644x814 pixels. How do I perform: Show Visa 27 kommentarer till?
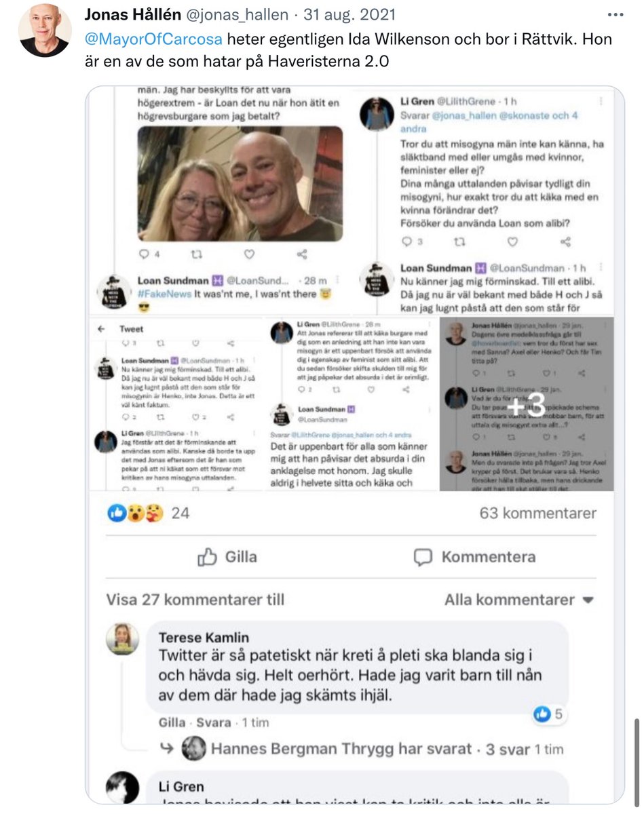tap(195, 600)
